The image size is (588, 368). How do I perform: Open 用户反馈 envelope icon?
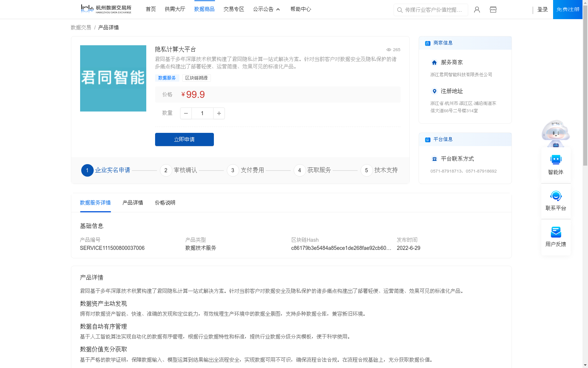[x=556, y=232]
